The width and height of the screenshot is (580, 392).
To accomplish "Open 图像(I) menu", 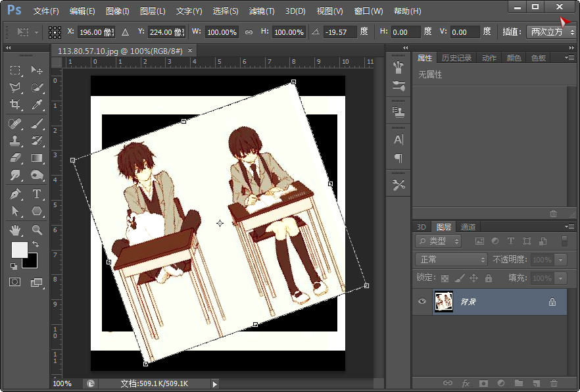I will tap(117, 11).
